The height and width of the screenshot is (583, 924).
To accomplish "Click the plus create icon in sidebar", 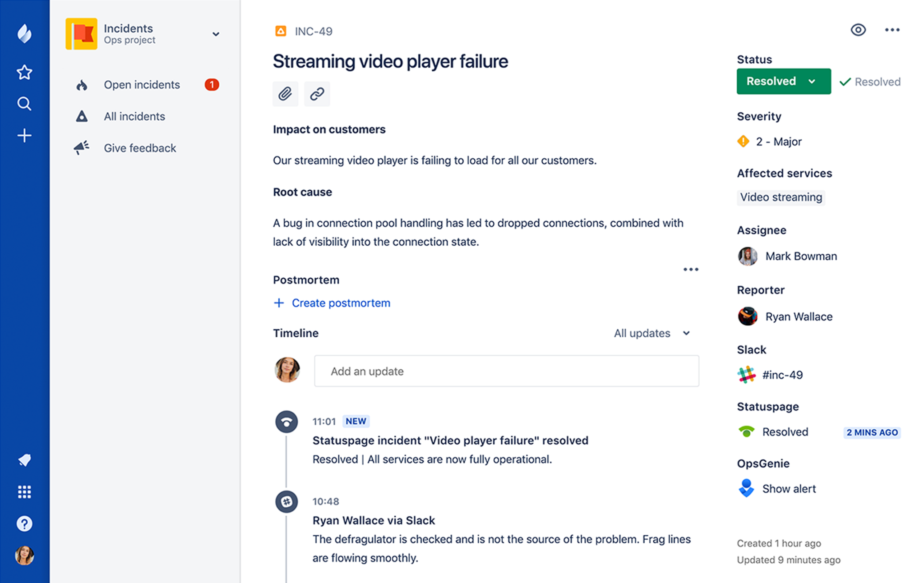I will [24, 135].
